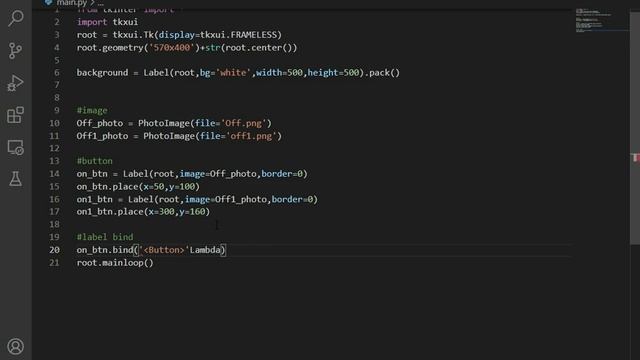Click the code minimap preview
This screenshot has height=360, width=640.
coord(602,20)
